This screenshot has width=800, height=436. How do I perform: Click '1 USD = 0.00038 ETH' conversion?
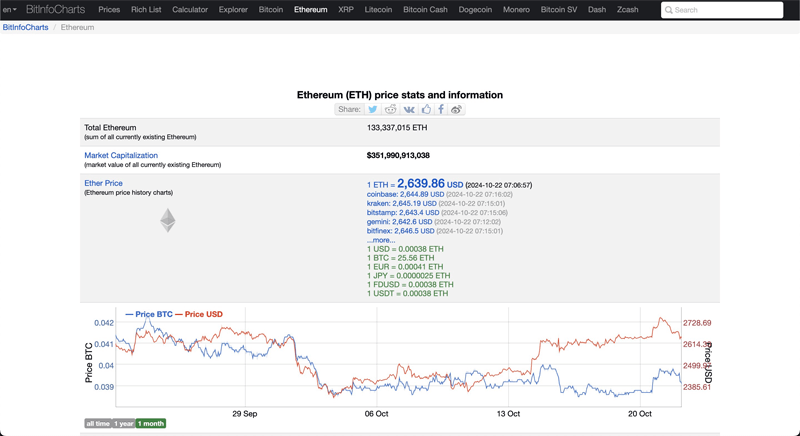click(405, 249)
